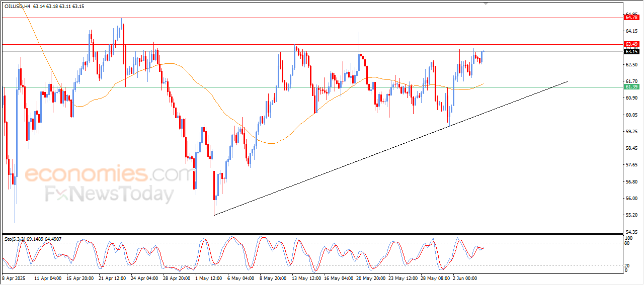
Task: Click the 59.25 price axis label
Action: (x=631, y=131)
